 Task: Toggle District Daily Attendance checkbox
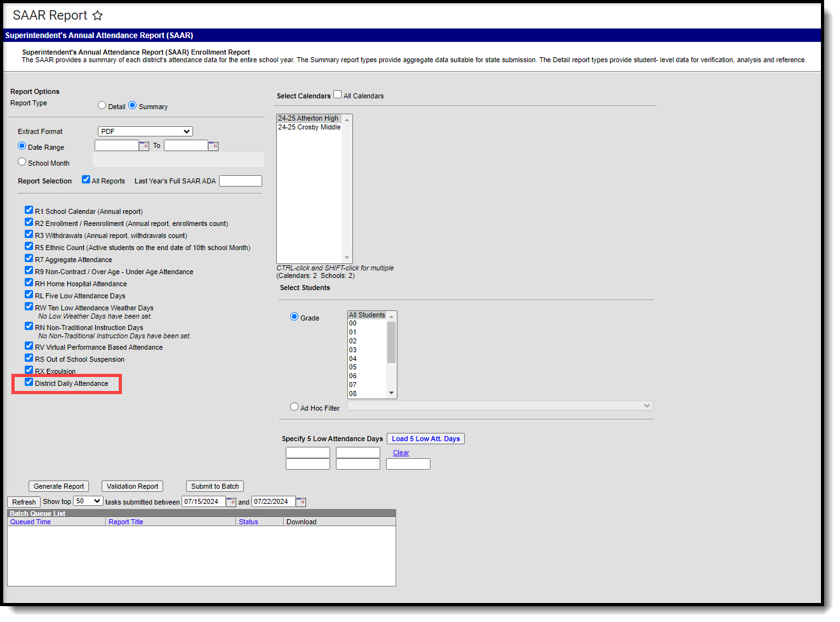tap(29, 382)
